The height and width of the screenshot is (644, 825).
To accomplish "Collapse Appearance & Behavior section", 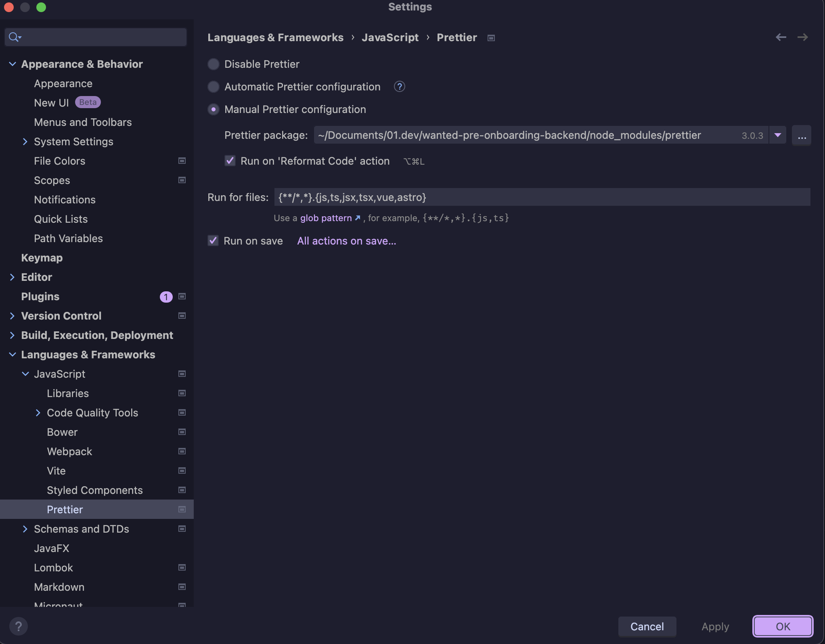I will coord(12,64).
